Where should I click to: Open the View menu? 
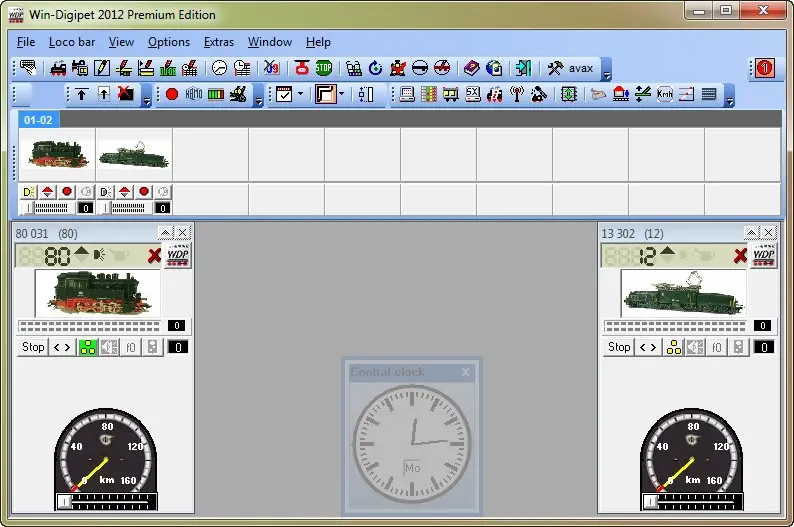tap(121, 42)
